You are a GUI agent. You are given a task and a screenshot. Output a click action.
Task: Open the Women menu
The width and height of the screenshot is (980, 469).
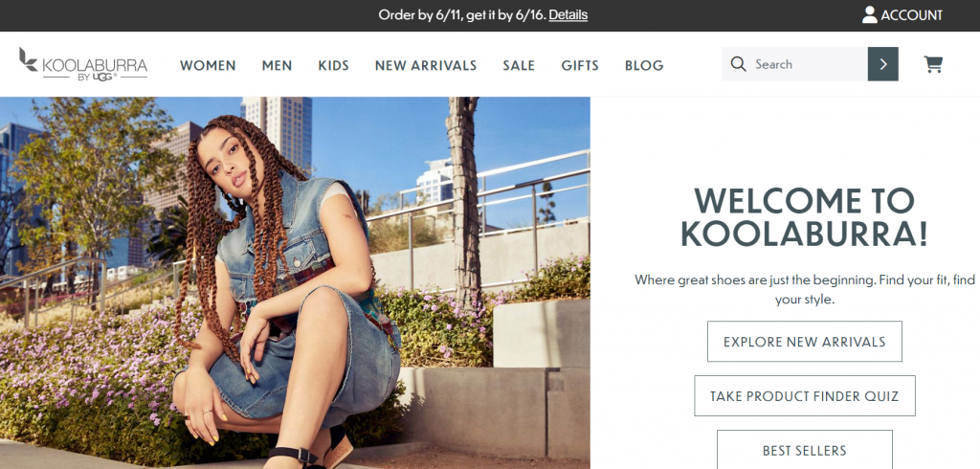coord(208,65)
